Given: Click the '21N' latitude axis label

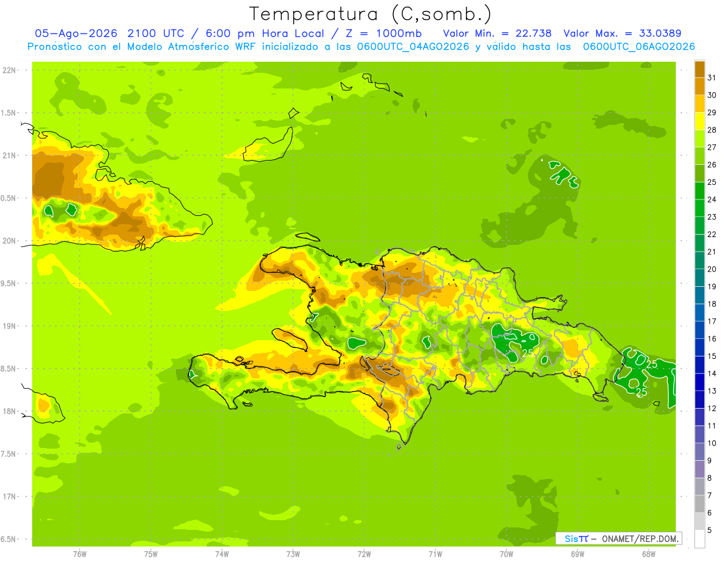Looking at the screenshot, I should click(x=10, y=155).
